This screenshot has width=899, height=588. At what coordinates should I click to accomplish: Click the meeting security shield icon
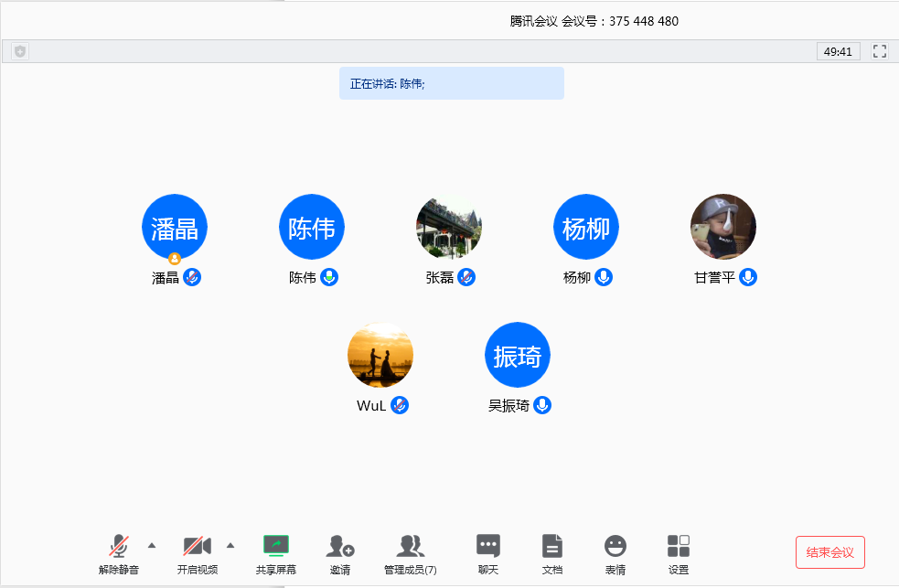pyautogui.click(x=19, y=51)
